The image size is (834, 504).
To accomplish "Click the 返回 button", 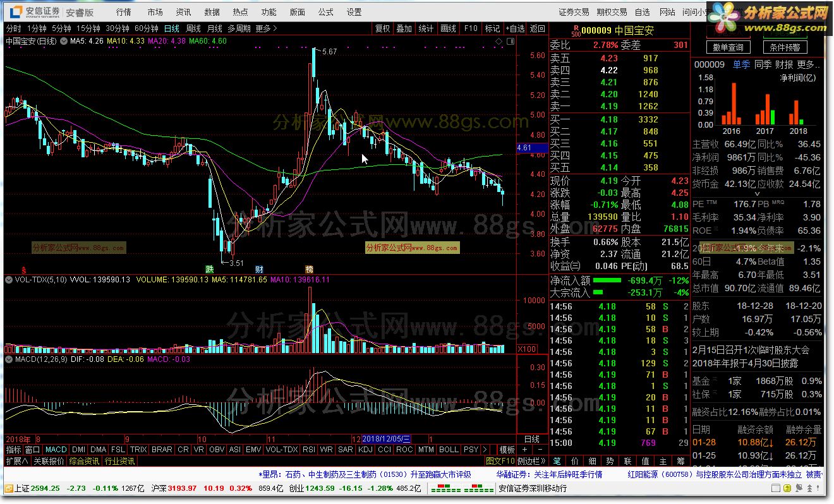I will 538,28.
